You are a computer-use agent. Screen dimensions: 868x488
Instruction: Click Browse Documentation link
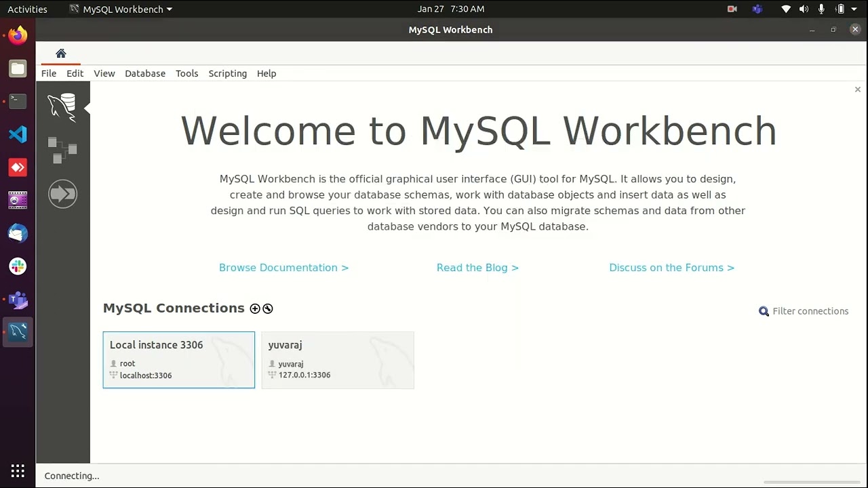pyautogui.click(x=283, y=268)
